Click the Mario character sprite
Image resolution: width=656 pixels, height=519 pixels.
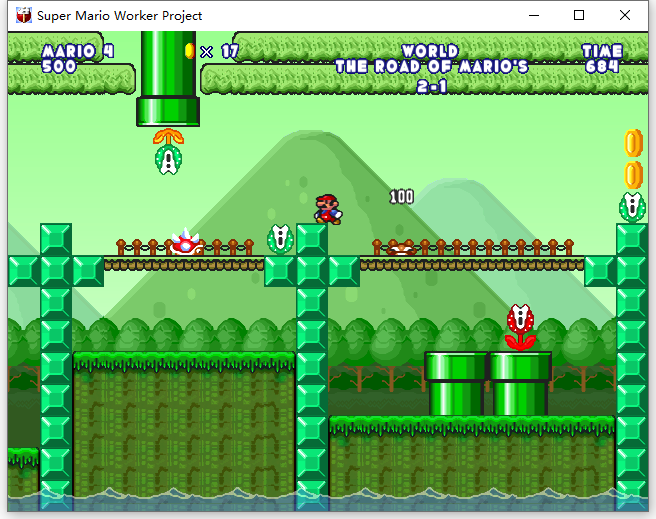pyautogui.click(x=328, y=209)
